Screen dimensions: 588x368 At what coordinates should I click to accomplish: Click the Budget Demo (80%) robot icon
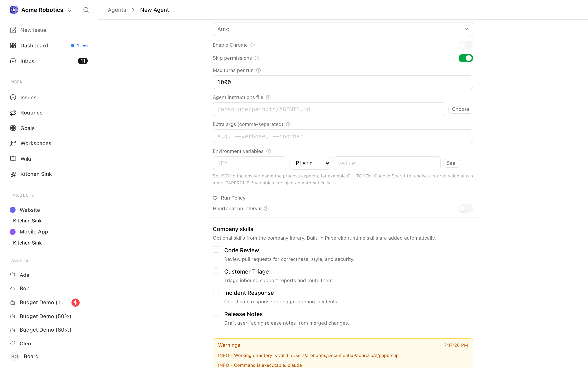[13, 330]
